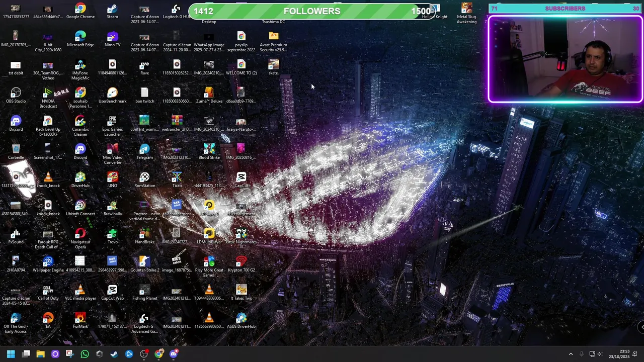Screen dimensions: 644x362
Task: Open Off The Grid Early Access
Action: (16, 324)
